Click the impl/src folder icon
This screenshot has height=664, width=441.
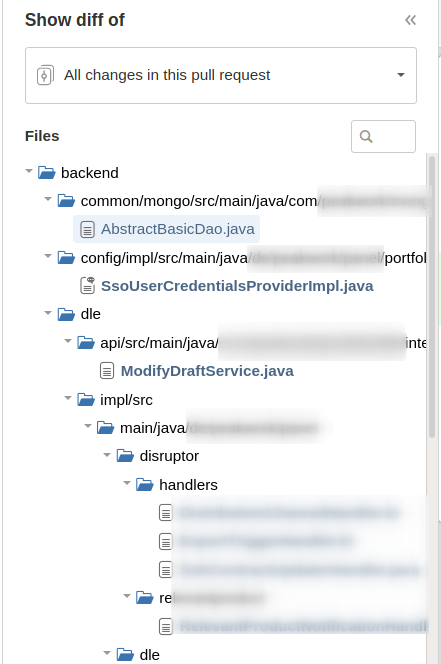point(86,399)
